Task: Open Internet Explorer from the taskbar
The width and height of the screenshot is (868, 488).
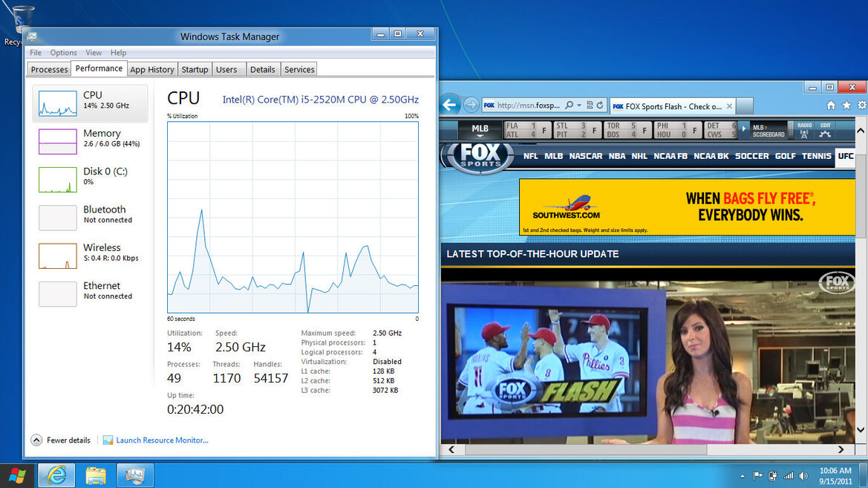Action: (56, 476)
